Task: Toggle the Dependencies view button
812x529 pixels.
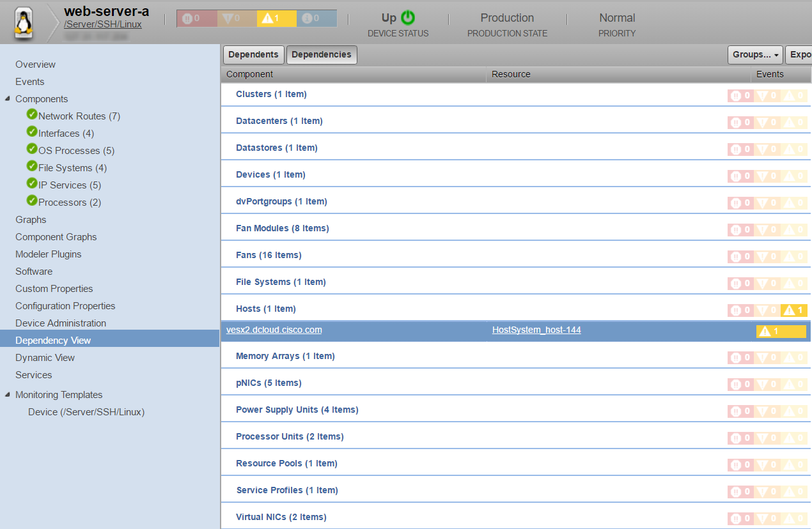Action: click(x=322, y=55)
